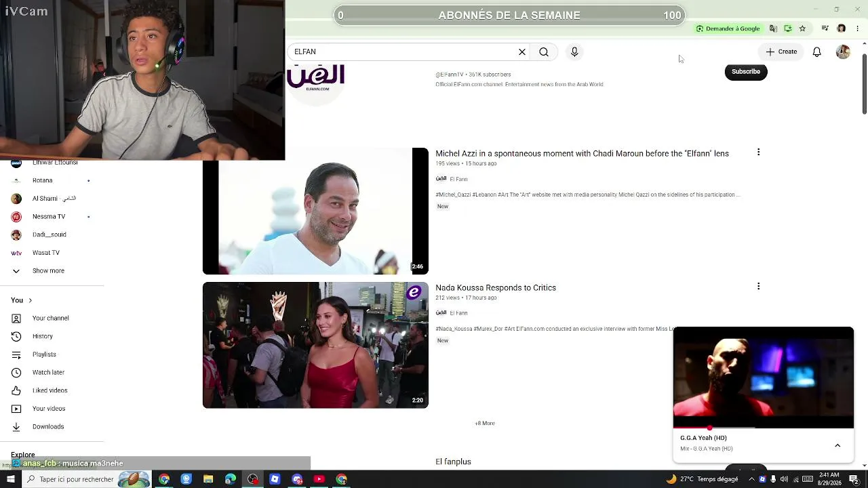
Task: Click the 'Taper ici pour rechercher' taskbar search box
Action: coord(87,479)
